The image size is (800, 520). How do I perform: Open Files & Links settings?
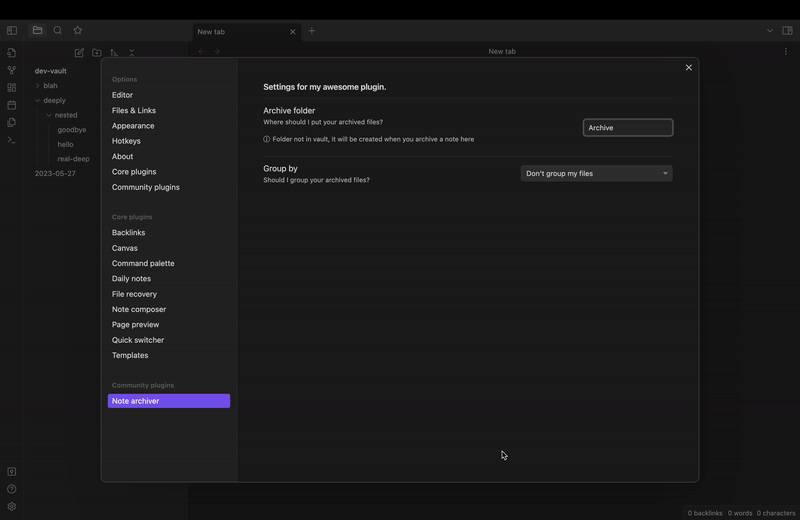tap(134, 110)
